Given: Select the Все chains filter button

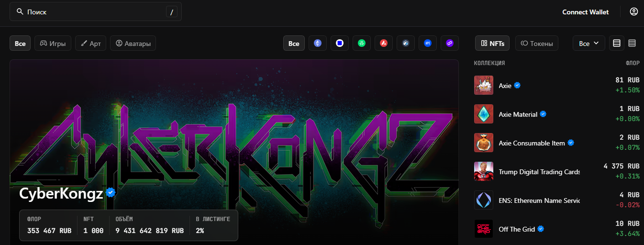Looking at the screenshot, I should (294, 43).
